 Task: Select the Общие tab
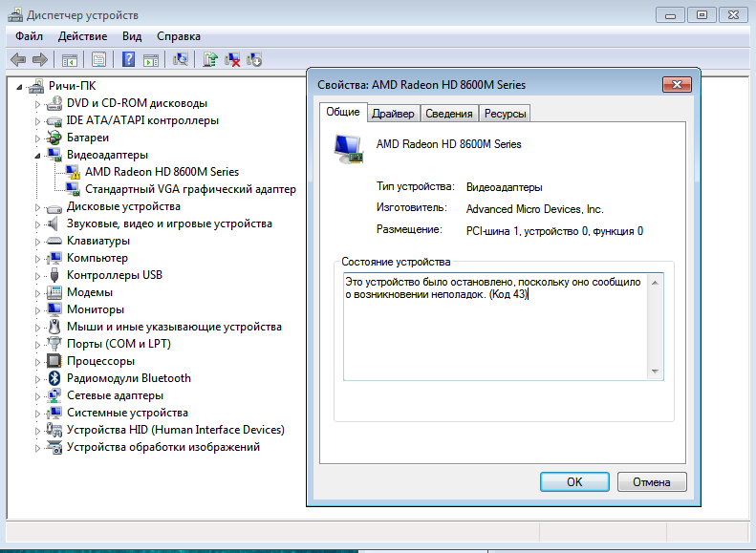pos(343,112)
